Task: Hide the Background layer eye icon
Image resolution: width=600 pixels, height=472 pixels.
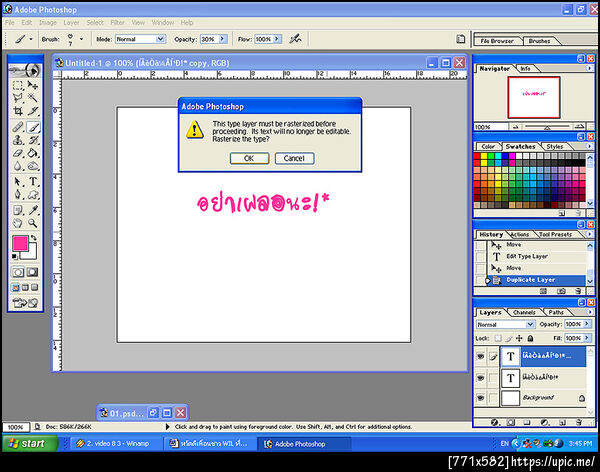Action: coord(481,398)
